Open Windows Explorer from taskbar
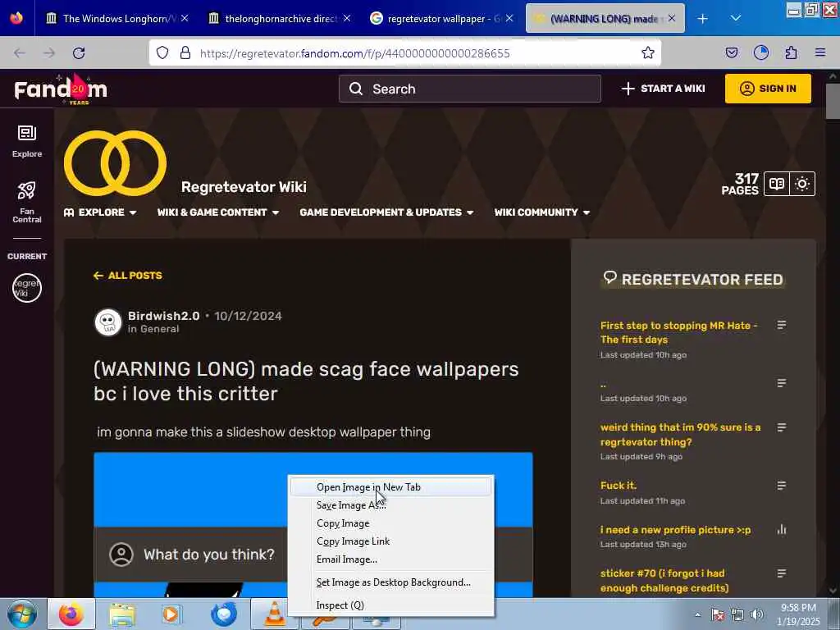840x630 pixels. point(122,614)
